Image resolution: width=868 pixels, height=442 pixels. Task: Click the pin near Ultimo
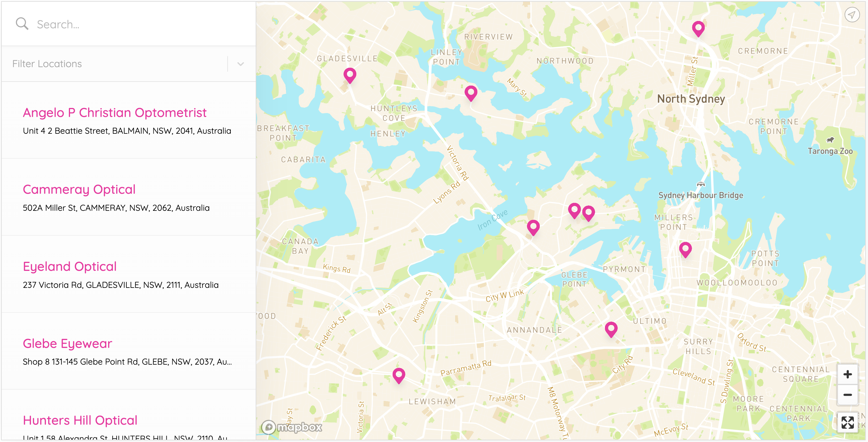(611, 329)
